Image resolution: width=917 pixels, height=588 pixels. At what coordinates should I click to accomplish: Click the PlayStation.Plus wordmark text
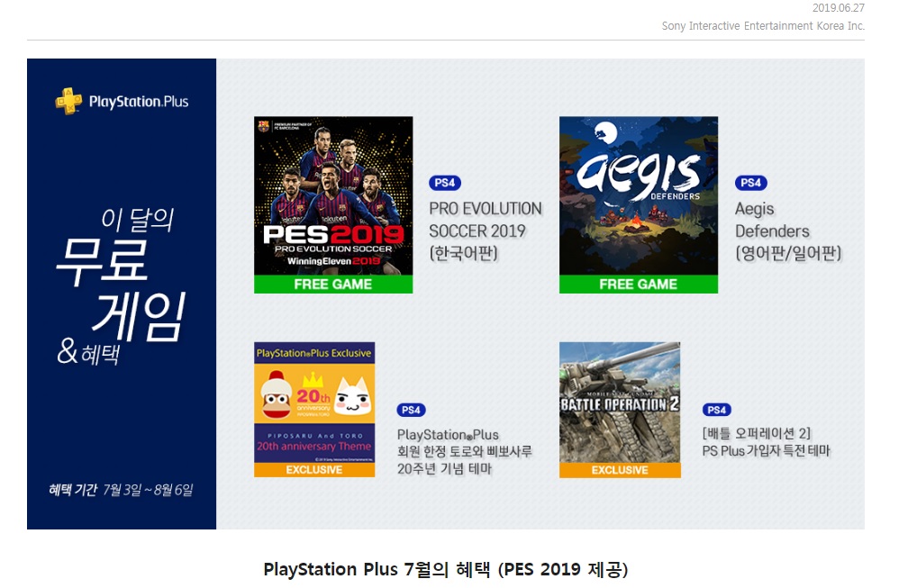(139, 102)
